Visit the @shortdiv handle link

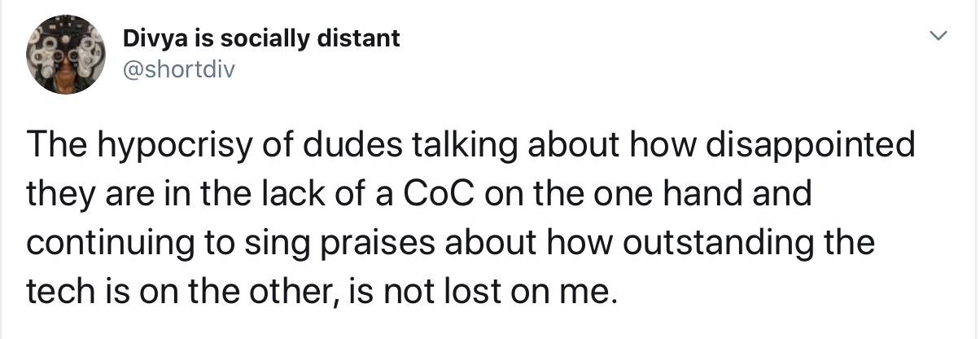[x=178, y=70]
